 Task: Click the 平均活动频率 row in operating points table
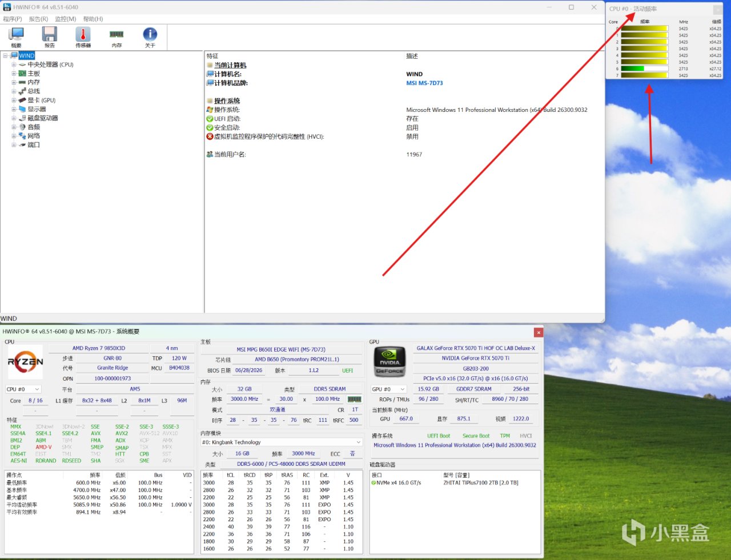pyautogui.click(x=99, y=505)
